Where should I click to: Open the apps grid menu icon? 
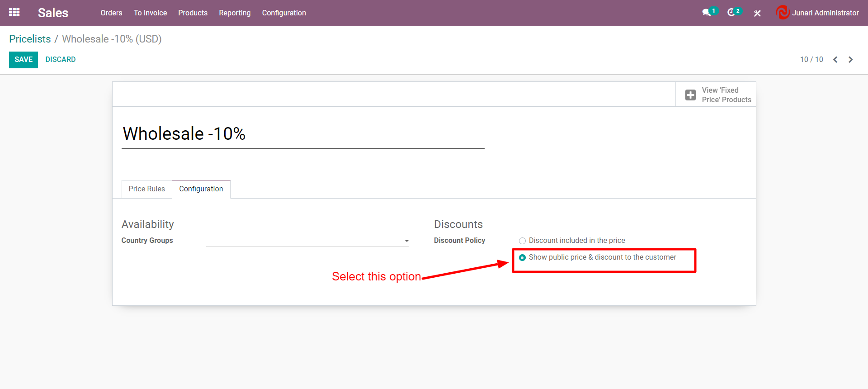tap(14, 13)
